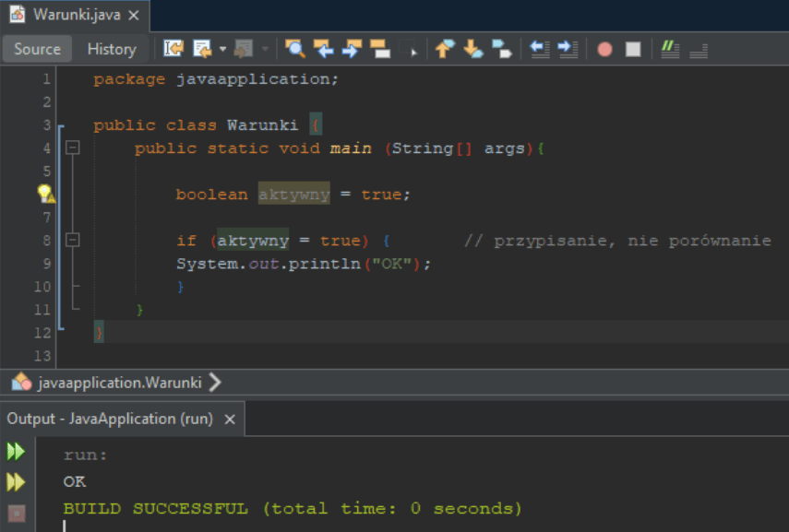789x532 pixels.
Task: Collapse the if block fold on line 8
Action: click(x=73, y=240)
